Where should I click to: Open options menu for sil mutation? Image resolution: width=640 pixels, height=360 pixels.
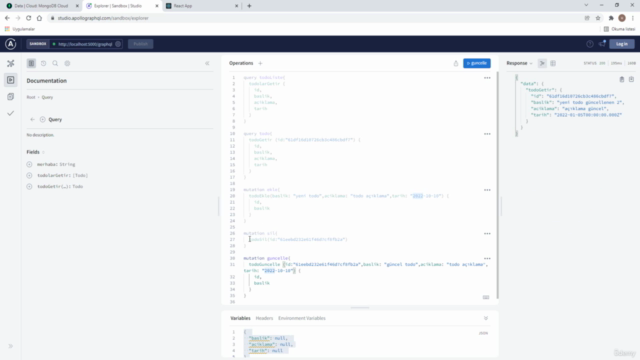coord(487,233)
